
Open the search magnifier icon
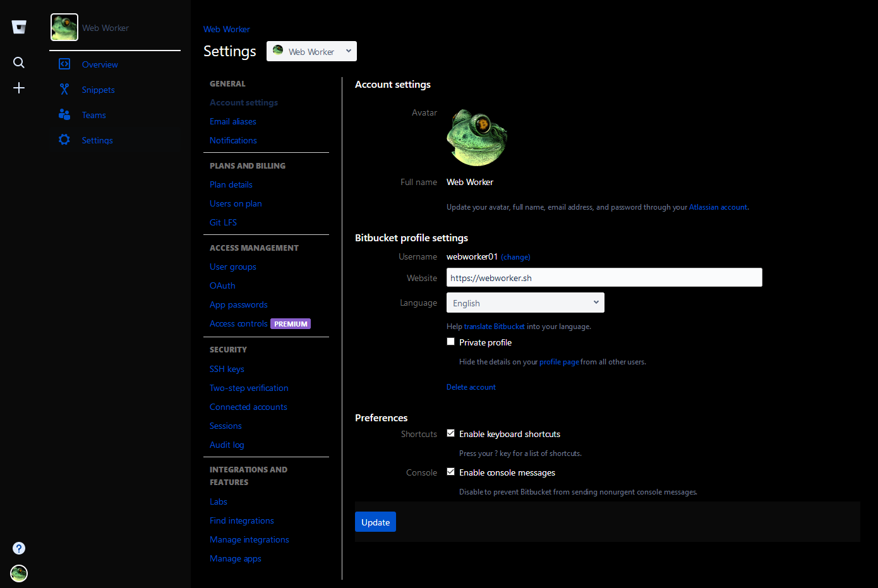coord(18,63)
